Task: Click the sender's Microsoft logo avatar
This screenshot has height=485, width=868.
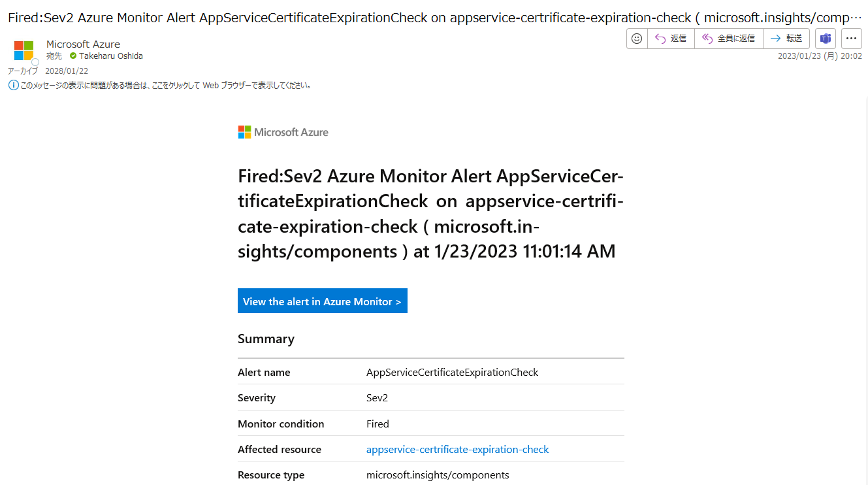Action: 24,50
